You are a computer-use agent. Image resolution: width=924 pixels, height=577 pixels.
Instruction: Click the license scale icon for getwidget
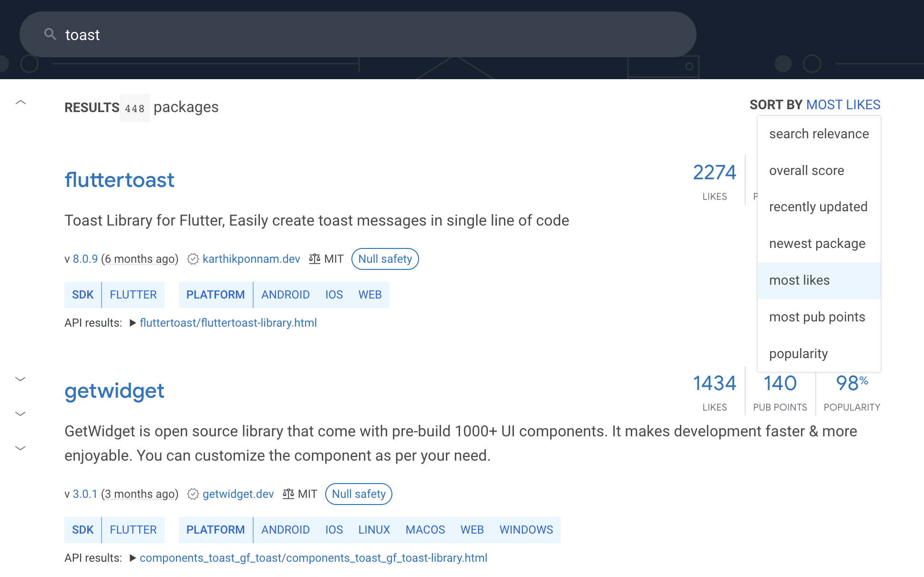pos(288,494)
